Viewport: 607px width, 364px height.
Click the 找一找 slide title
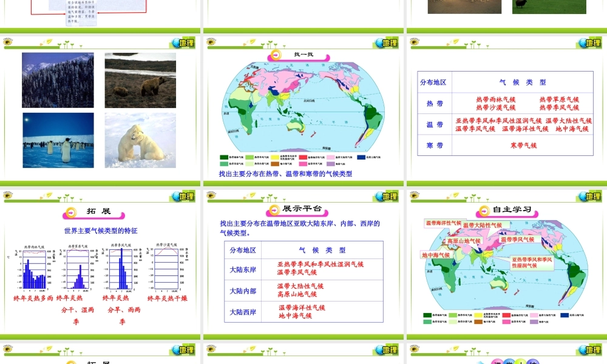[303, 54]
